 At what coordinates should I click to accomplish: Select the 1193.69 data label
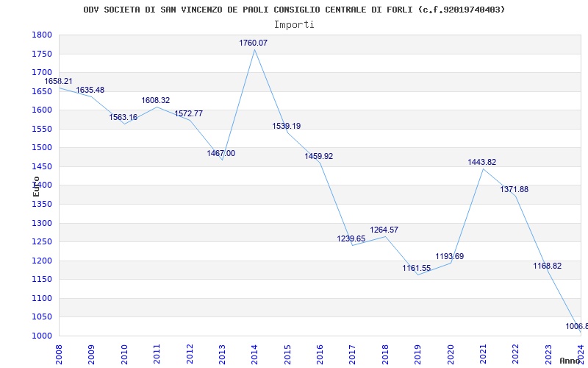coord(450,256)
